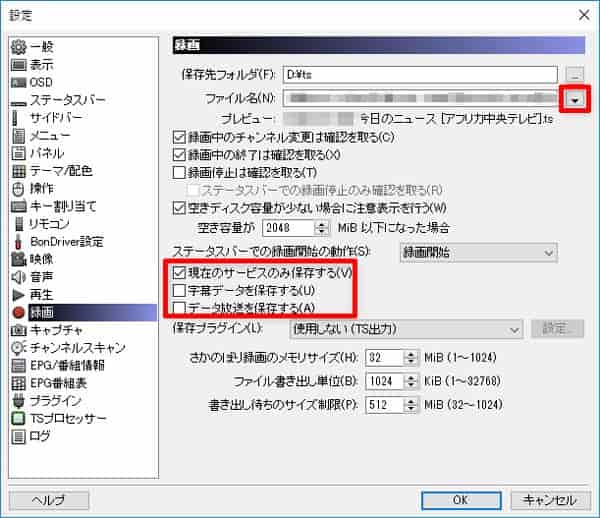
Task: Click the ファイル名 text field
Action: [x=420, y=98]
